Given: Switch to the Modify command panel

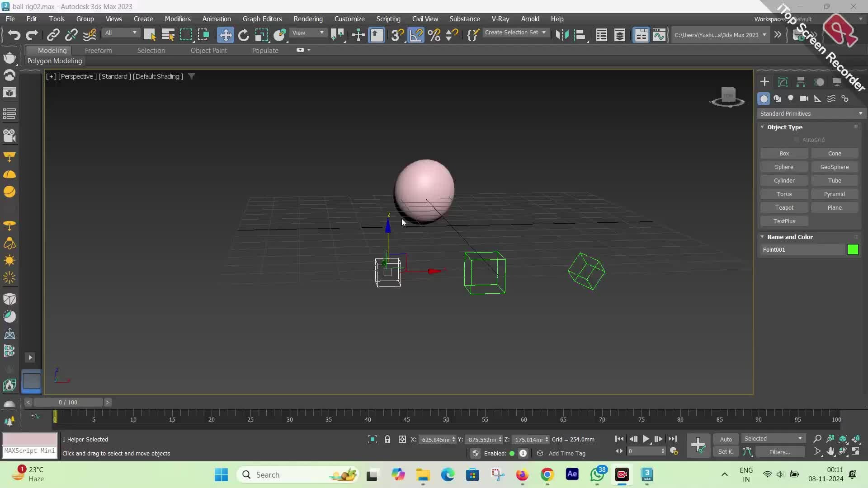Looking at the screenshot, I should (x=783, y=82).
